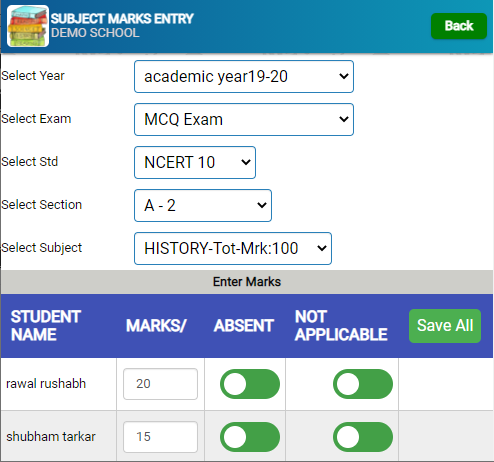Click the stacked books app logo icon
Screen dimensions: 494x462
[x=28, y=26]
